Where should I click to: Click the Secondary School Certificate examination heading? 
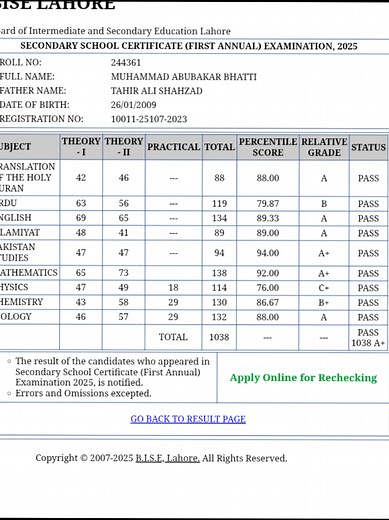click(189, 46)
